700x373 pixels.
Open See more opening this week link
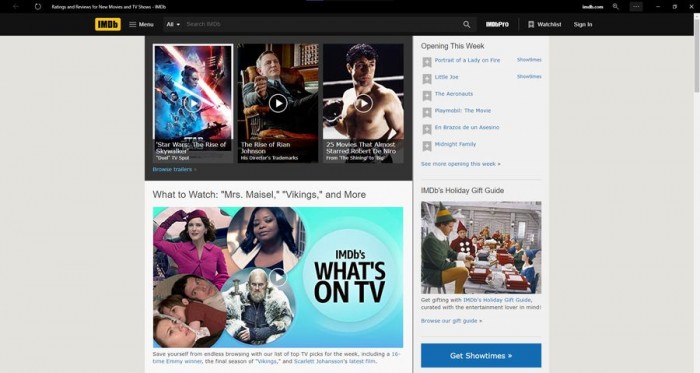[x=460, y=164]
